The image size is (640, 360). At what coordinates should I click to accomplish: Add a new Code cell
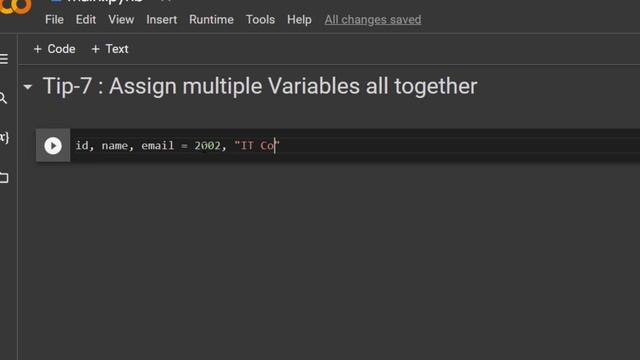[x=55, y=49]
